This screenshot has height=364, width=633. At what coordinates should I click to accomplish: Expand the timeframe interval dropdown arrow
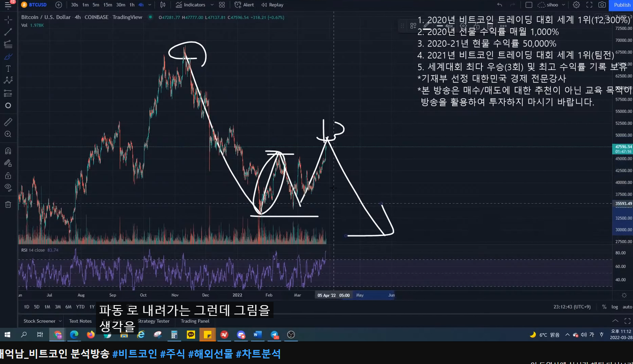(x=150, y=5)
